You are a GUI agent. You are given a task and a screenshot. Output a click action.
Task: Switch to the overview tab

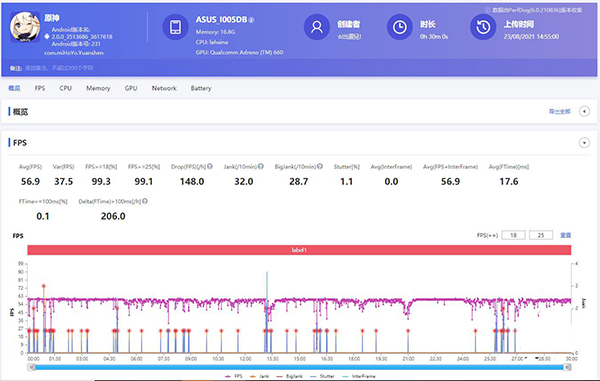pos(14,88)
